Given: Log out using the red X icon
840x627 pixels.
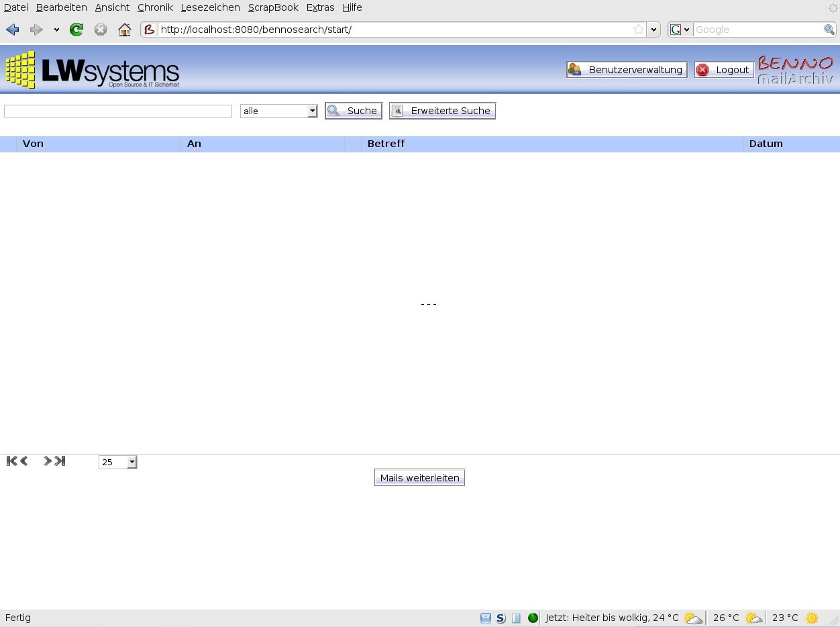Looking at the screenshot, I should [x=702, y=69].
